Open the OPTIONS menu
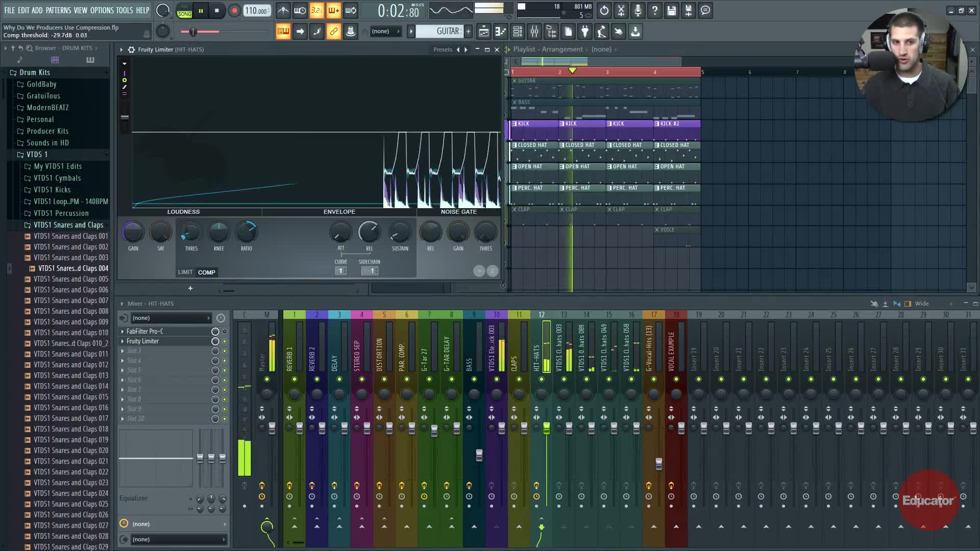Viewport: 980px width, 551px height. point(102,10)
